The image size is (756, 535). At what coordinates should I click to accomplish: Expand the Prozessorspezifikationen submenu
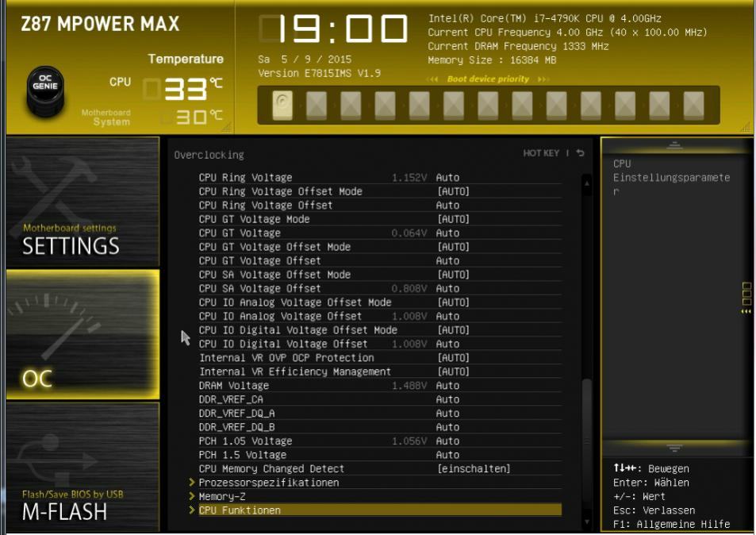coord(269,483)
